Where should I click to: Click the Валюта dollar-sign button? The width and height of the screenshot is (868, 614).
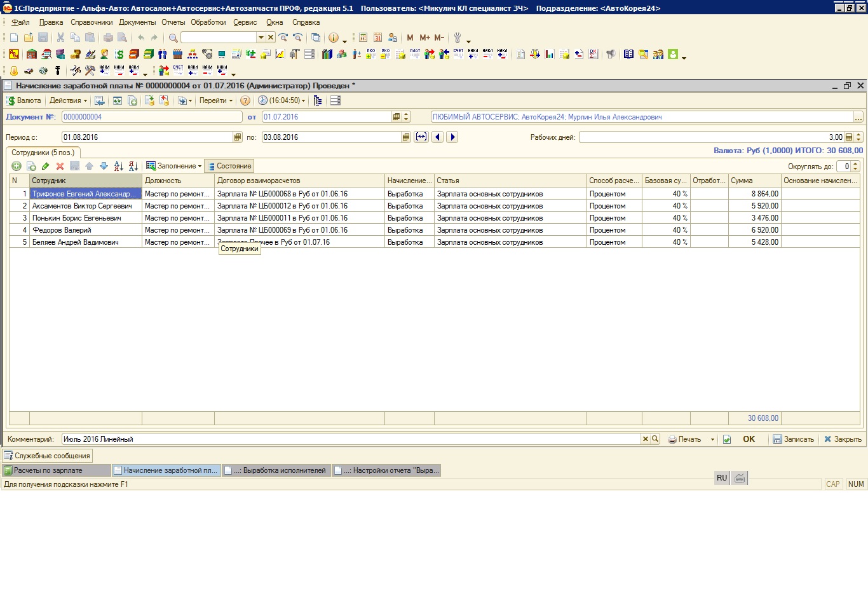[24, 100]
